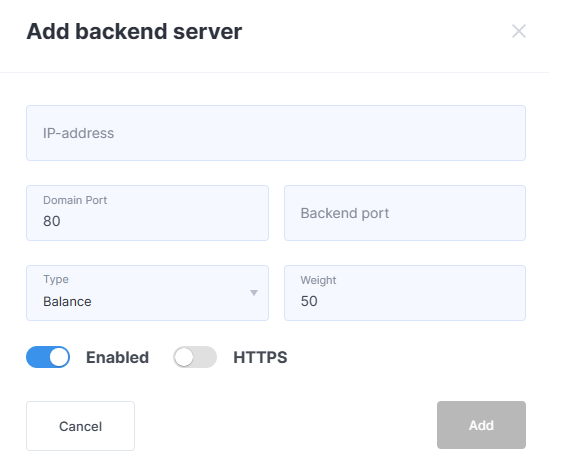Turn on the HTTPS toggle switch
The image size is (565, 466).
pos(195,357)
